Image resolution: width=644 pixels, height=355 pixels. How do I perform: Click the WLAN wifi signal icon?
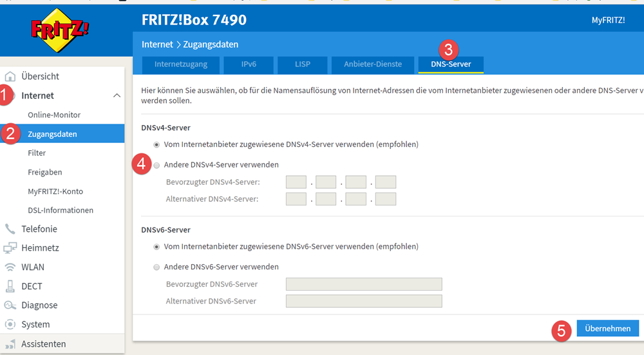(x=10, y=267)
